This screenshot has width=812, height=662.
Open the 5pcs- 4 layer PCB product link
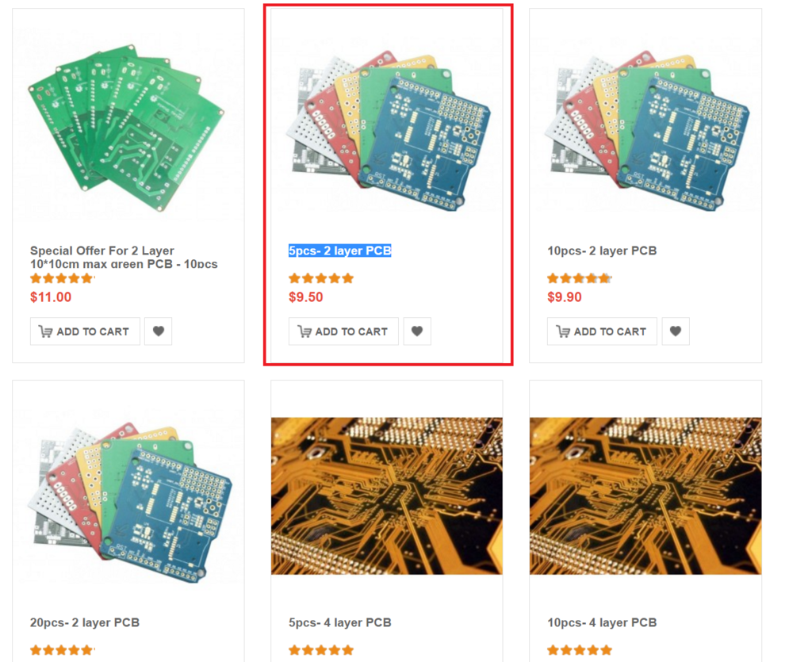(339, 622)
